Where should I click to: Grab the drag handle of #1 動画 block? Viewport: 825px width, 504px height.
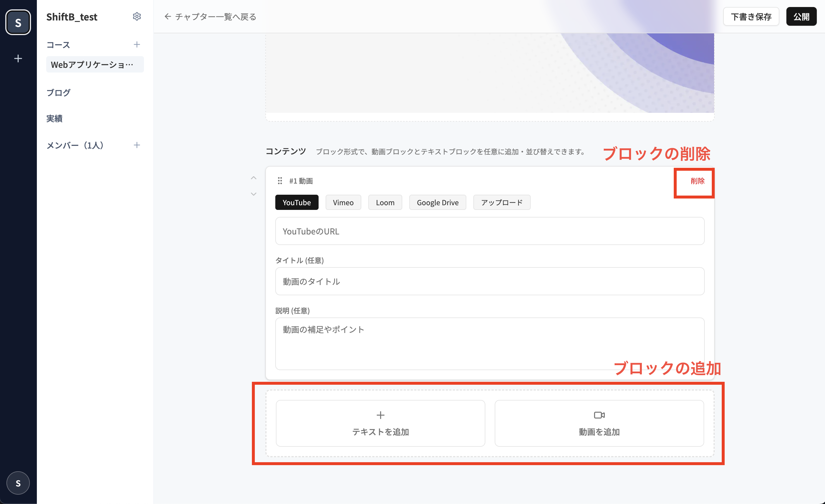tap(280, 181)
